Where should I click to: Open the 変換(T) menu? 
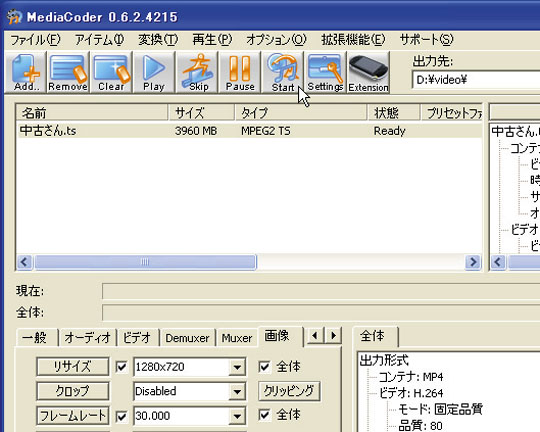coord(158,40)
